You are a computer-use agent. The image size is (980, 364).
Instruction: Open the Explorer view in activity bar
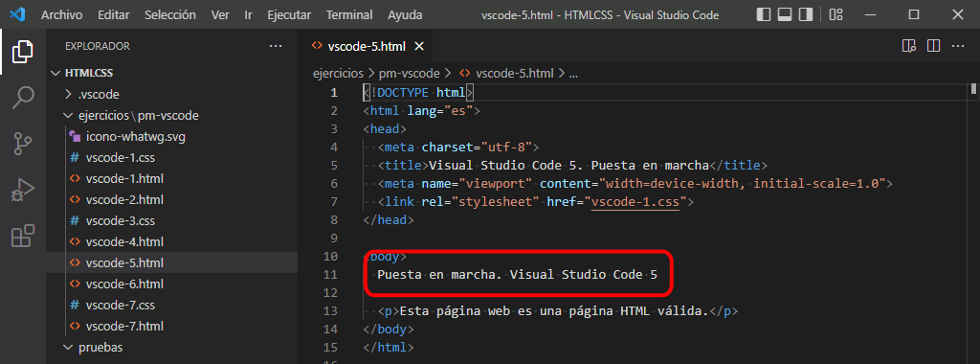coord(23,52)
